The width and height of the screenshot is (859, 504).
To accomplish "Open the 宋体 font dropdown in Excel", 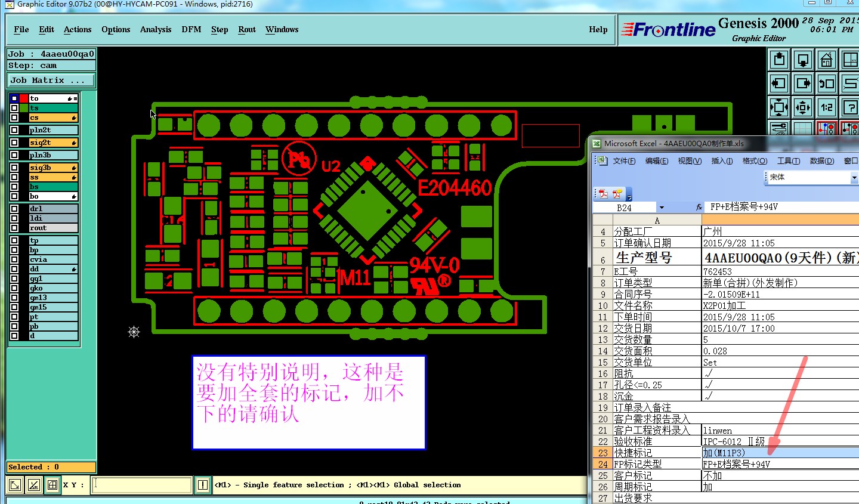I will click(x=854, y=177).
